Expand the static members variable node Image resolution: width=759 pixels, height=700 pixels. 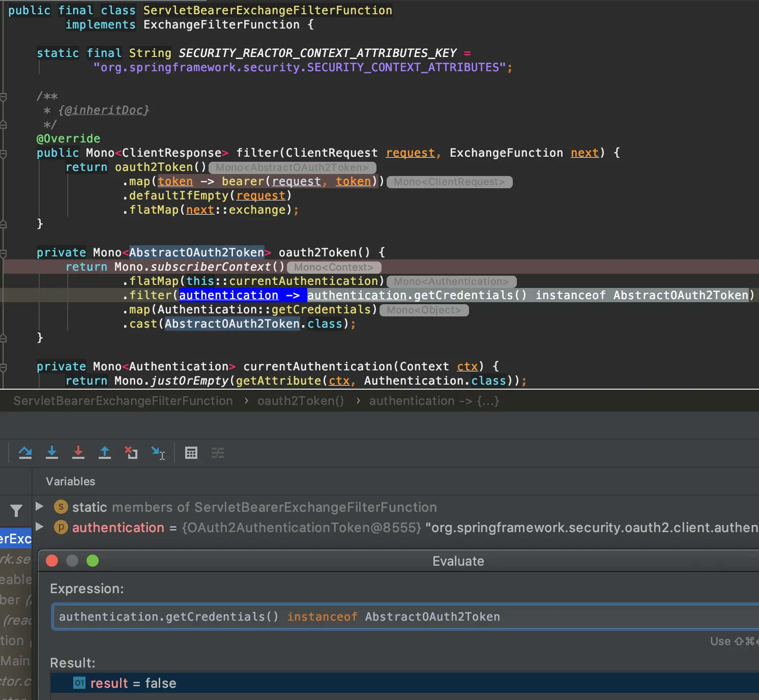(40, 506)
